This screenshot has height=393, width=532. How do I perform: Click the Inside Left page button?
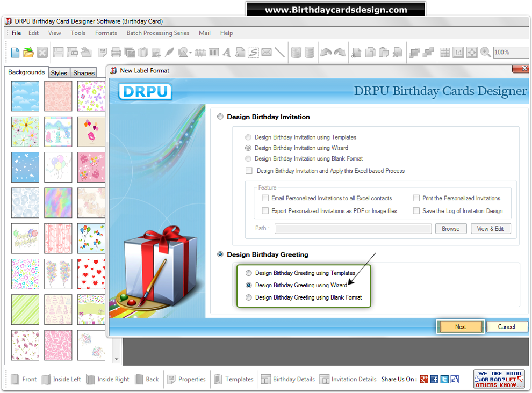pos(61,379)
